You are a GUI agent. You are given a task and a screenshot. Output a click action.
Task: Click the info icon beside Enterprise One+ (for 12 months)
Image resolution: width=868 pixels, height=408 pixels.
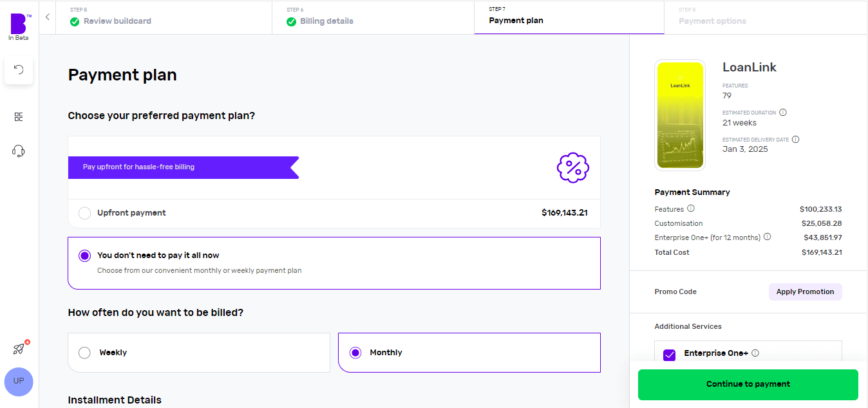coord(767,237)
